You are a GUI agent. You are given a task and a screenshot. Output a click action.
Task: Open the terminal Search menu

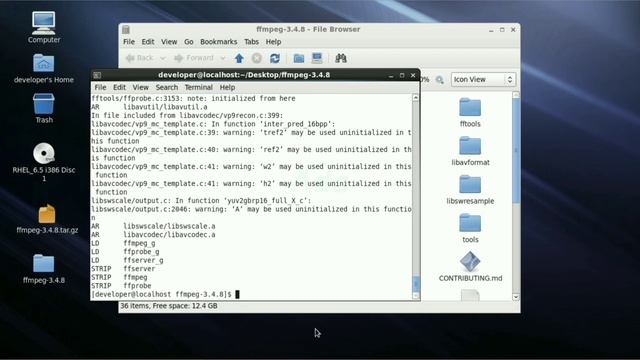pyautogui.click(x=167, y=87)
